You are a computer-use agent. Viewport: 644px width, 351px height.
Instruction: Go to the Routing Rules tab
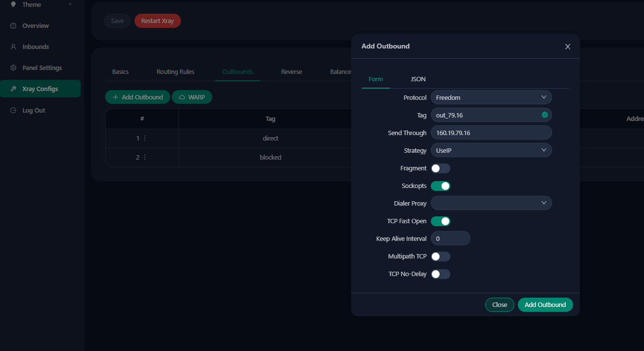point(175,72)
